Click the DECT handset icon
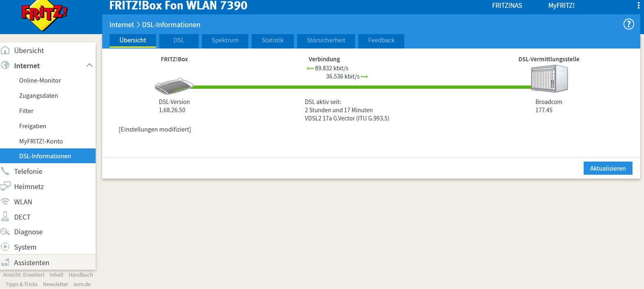 coord(5,216)
